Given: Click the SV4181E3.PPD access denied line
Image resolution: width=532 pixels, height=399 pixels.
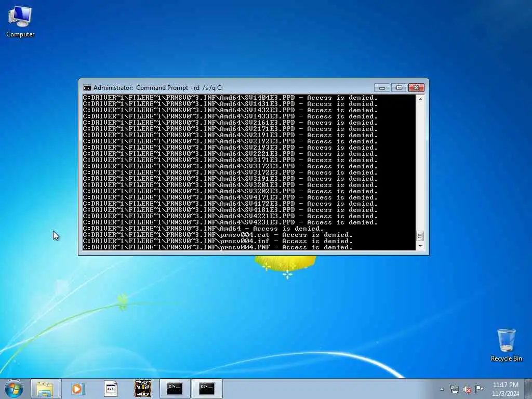Looking at the screenshot, I should click(x=230, y=210).
